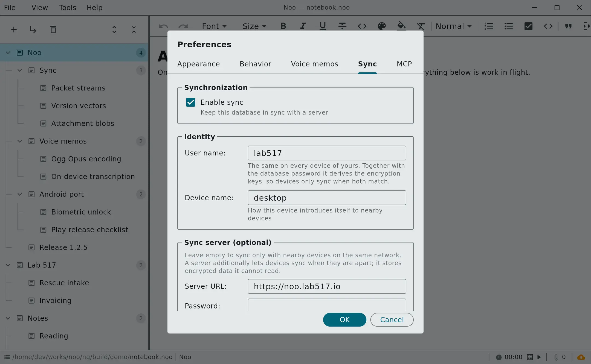Toggle strikethrough formatting

point(342,26)
